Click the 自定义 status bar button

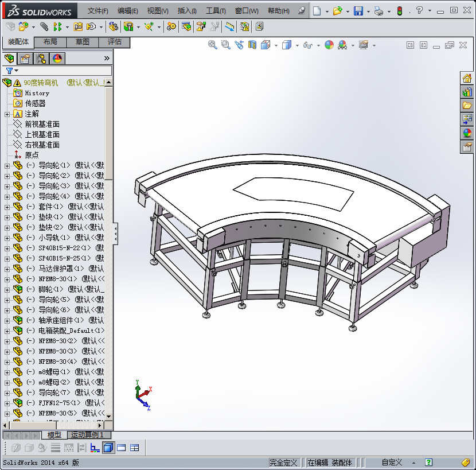click(x=392, y=463)
